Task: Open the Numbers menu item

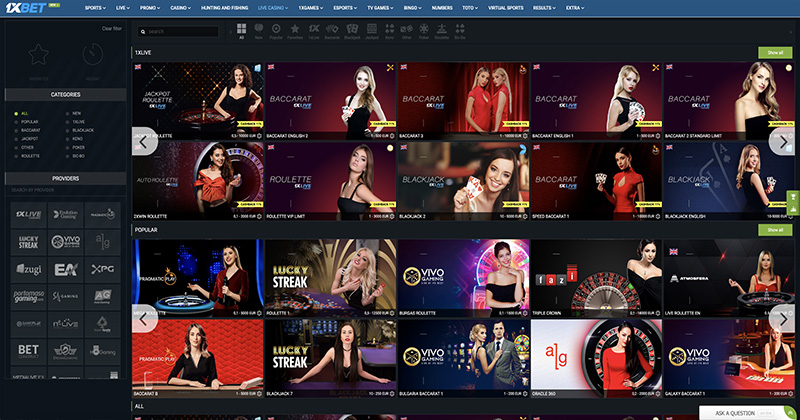Action: pyautogui.click(x=442, y=8)
